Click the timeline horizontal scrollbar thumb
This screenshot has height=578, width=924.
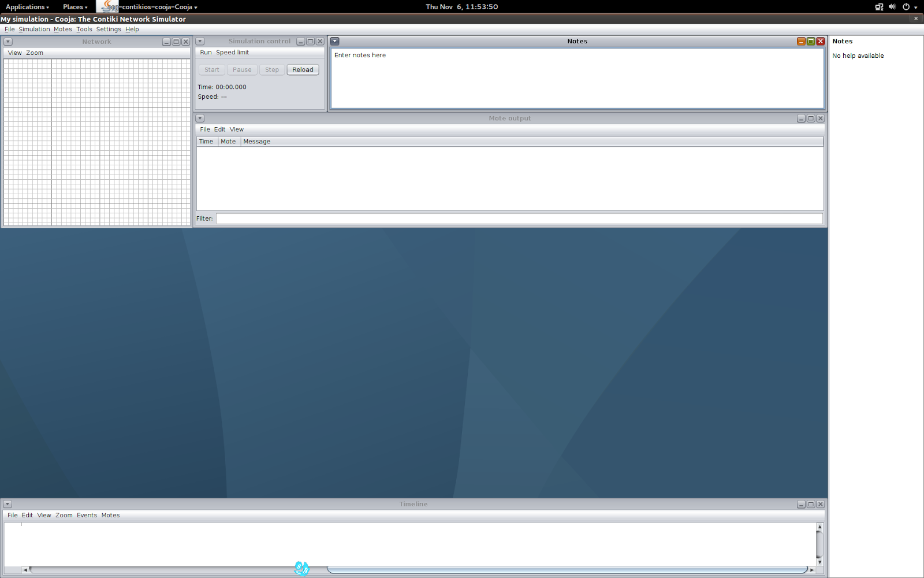pos(567,570)
